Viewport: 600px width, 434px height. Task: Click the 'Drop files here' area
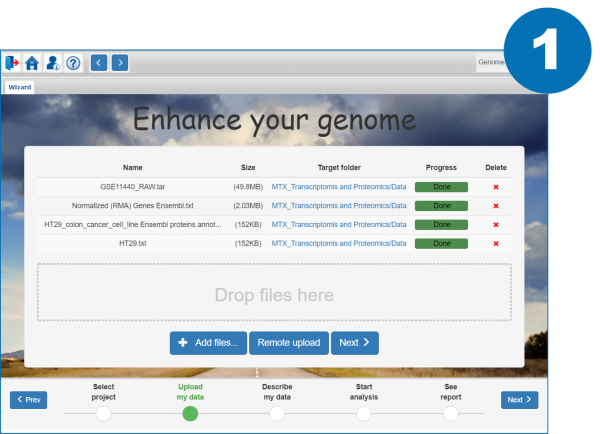pyautogui.click(x=273, y=293)
